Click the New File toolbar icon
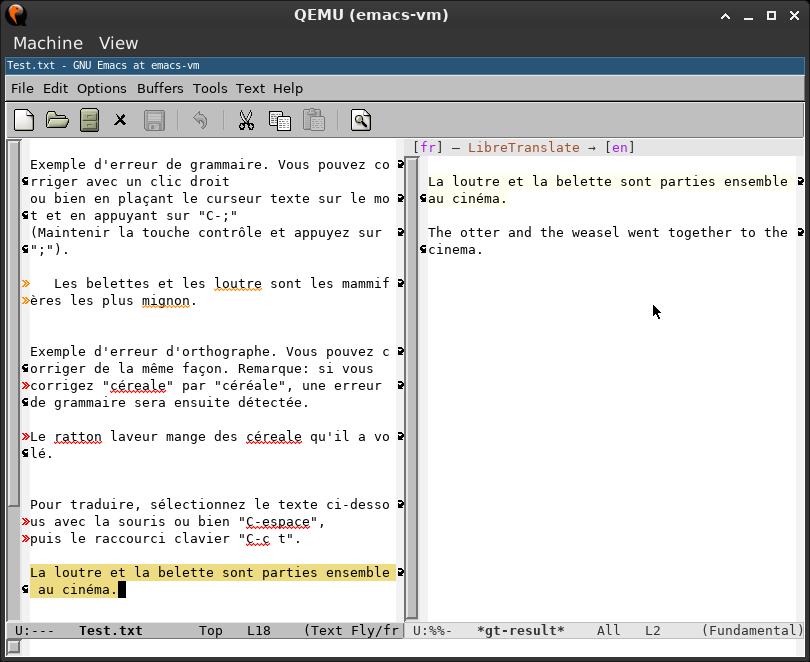 [x=24, y=121]
